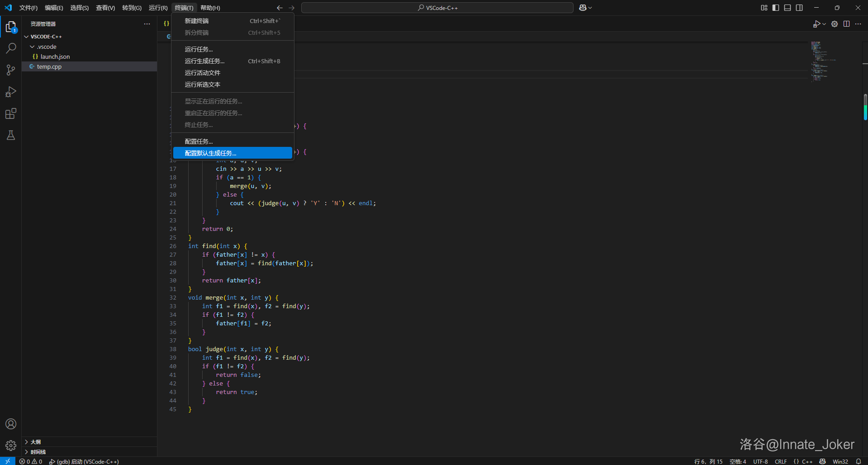This screenshot has width=868, height=465.
Task: Open the Extensions view
Action: coord(11,114)
